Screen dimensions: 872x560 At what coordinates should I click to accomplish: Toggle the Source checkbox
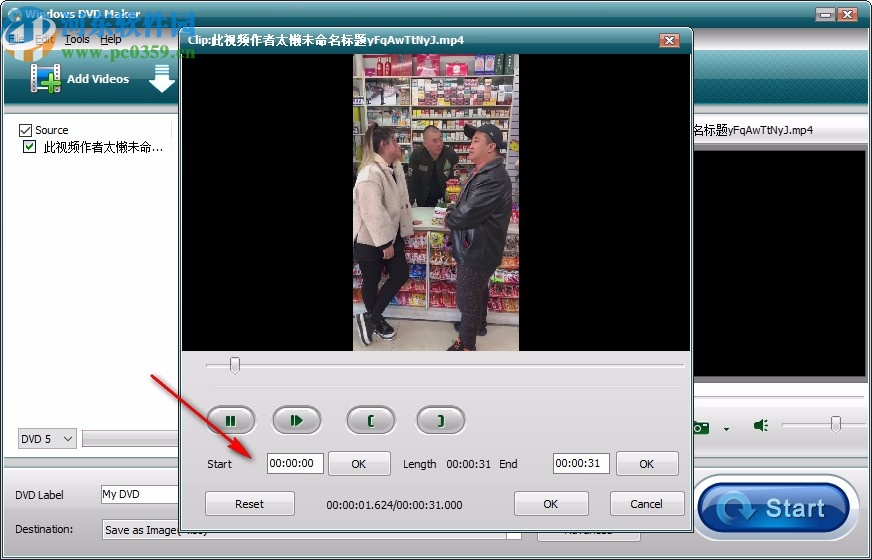point(25,130)
